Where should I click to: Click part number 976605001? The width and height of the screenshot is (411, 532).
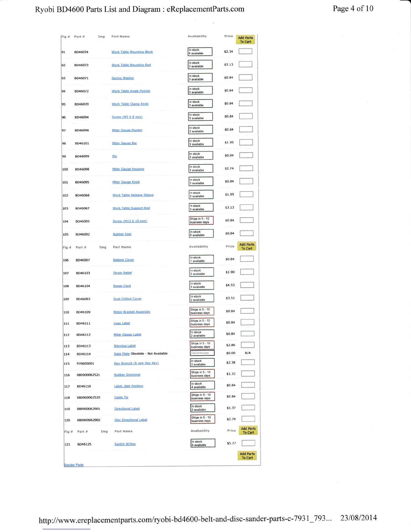[85, 364]
